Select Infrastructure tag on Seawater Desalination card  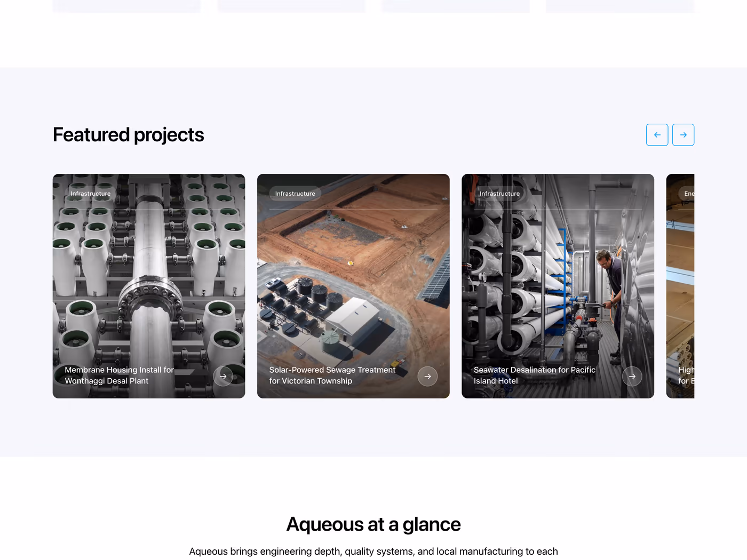(499, 194)
